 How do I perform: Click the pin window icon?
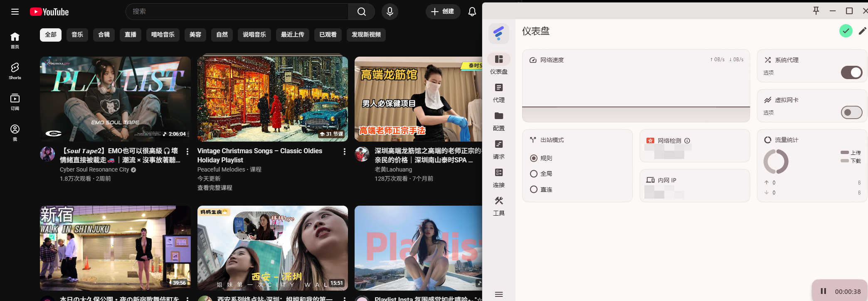[816, 11]
